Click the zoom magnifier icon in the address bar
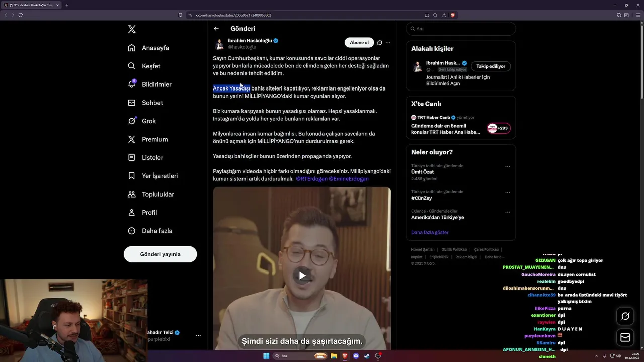The image size is (644, 362). pos(435,15)
